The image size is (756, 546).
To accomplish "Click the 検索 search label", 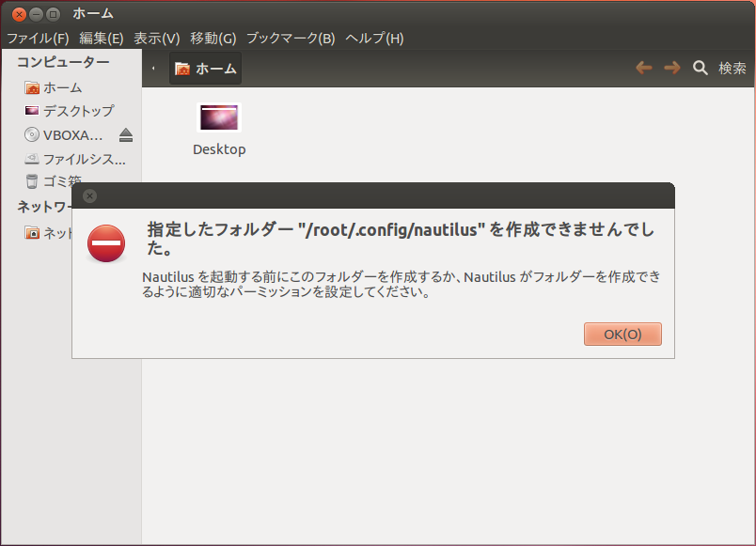I will [732, 68].
